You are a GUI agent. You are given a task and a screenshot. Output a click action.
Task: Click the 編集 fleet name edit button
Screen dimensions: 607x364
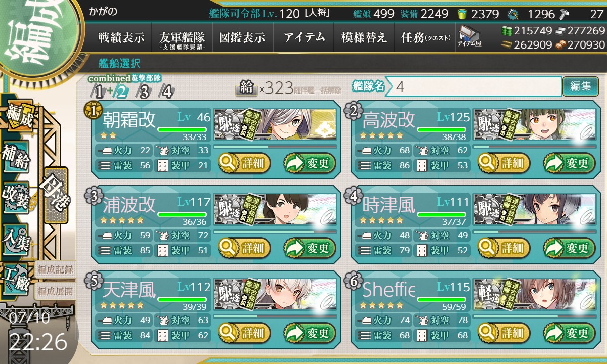pos(580,86)
